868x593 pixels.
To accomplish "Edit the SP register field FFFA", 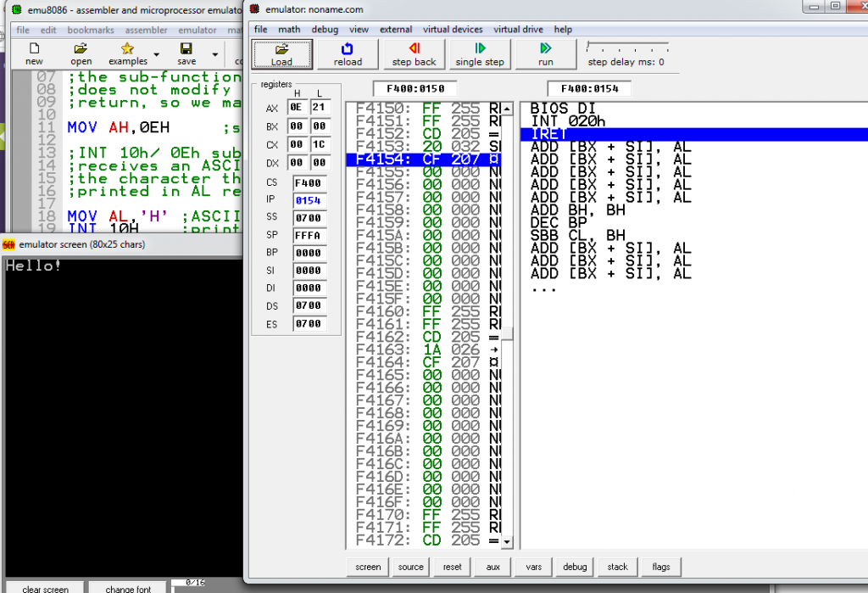I will pos(309,236).
